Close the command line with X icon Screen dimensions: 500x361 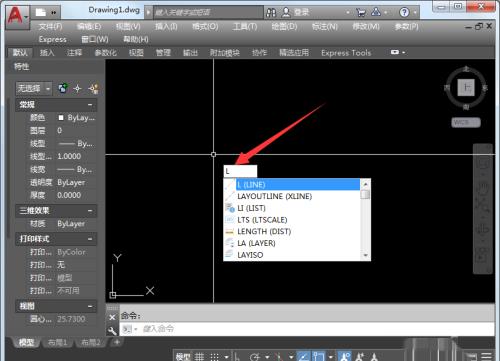[112, 317]
